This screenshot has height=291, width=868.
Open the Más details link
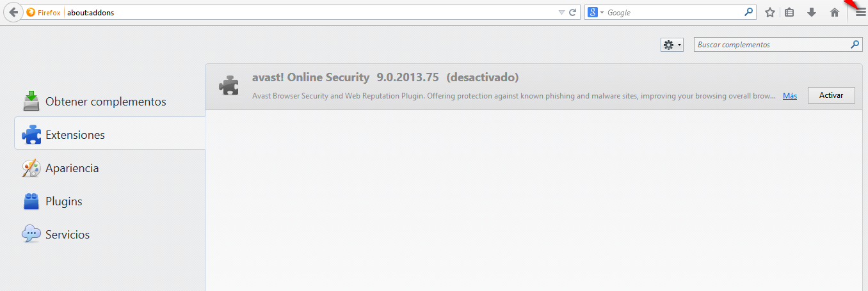[x=790, y=96]
